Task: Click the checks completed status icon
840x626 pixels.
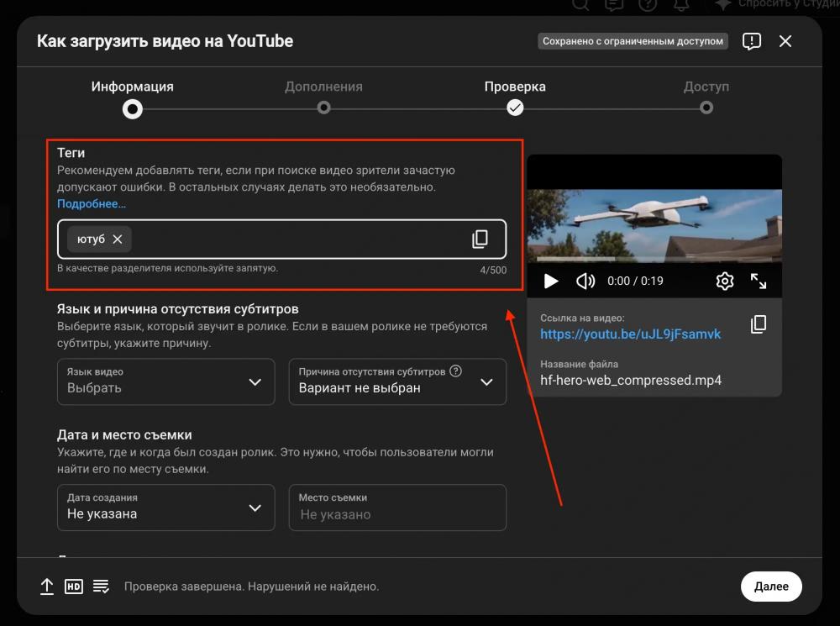Action: (x=101, y=587)
